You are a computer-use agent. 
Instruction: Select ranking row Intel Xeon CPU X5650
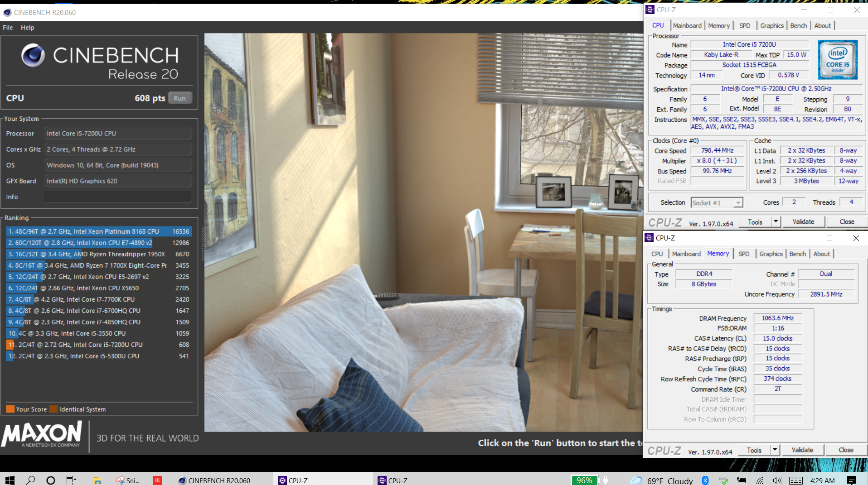coord(99,288)
